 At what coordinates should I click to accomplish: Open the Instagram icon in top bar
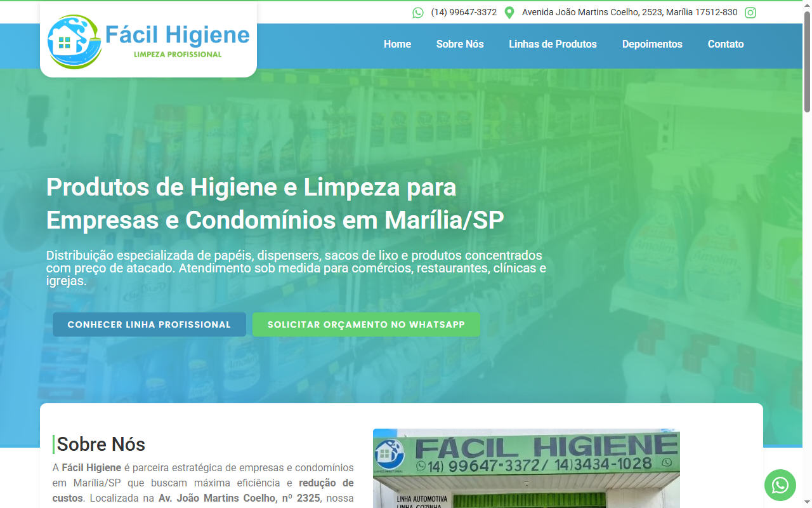click(x=750, y=13)
